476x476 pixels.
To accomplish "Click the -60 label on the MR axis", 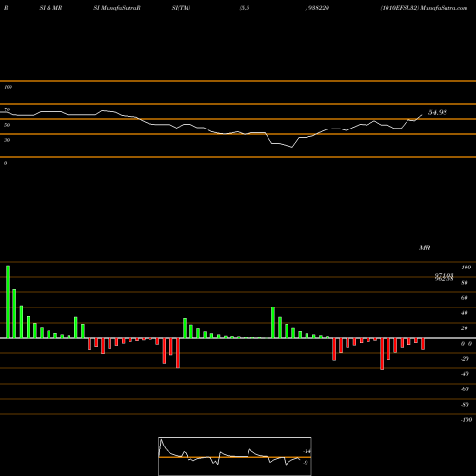I will click(x=465, y=389).
